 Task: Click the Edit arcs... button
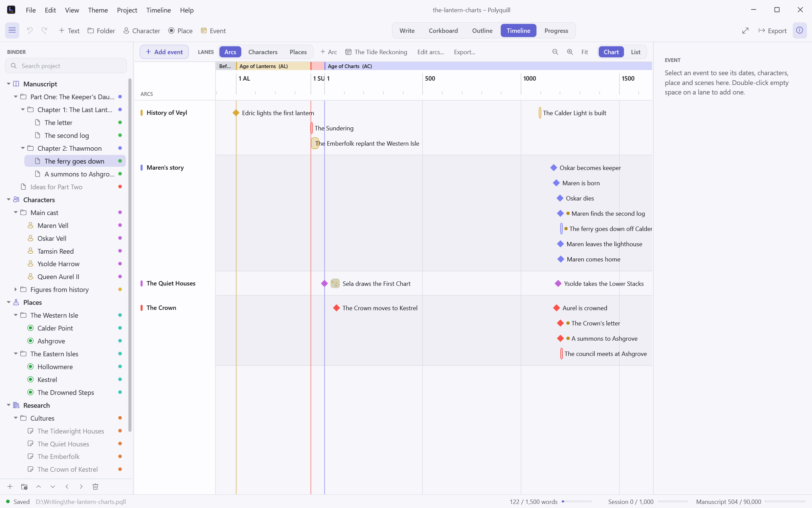pyautogui.click(x=430, y=52)
